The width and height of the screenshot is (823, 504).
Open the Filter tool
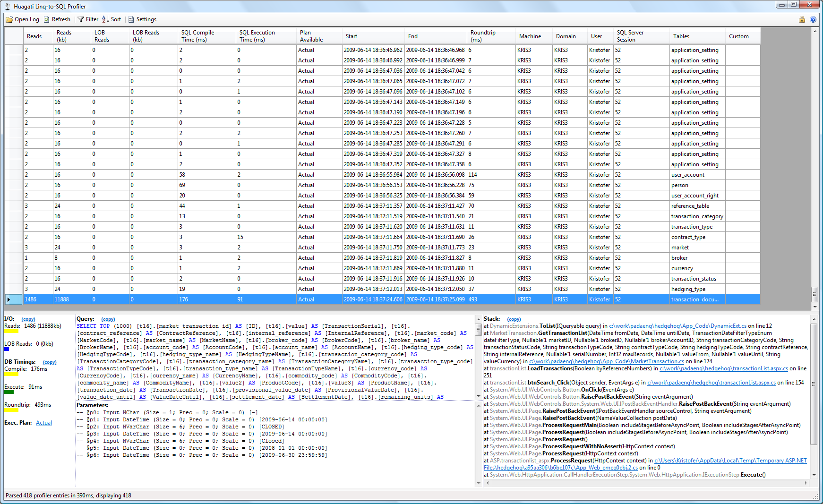pyautogui.click(x=88, y=19)
